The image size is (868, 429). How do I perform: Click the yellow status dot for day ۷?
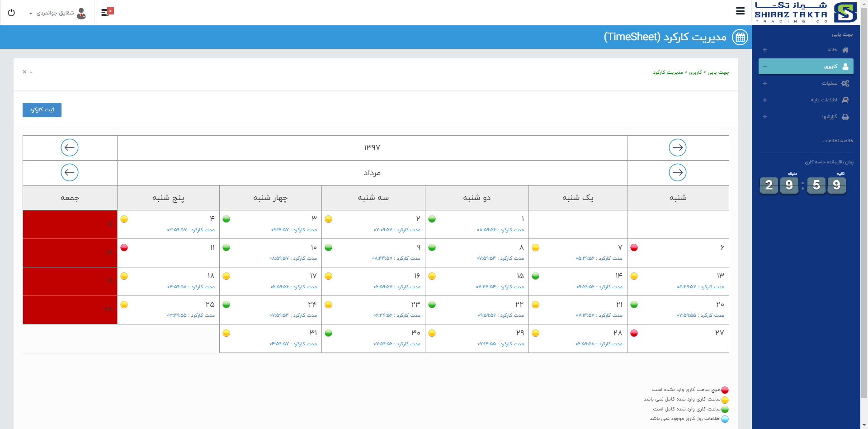(x=536, y=248)
